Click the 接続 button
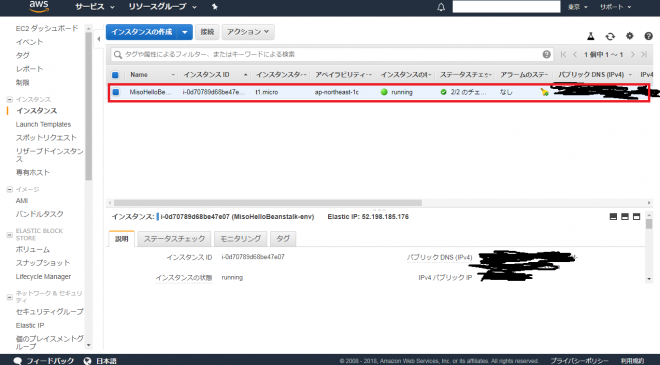 point(207,32)
